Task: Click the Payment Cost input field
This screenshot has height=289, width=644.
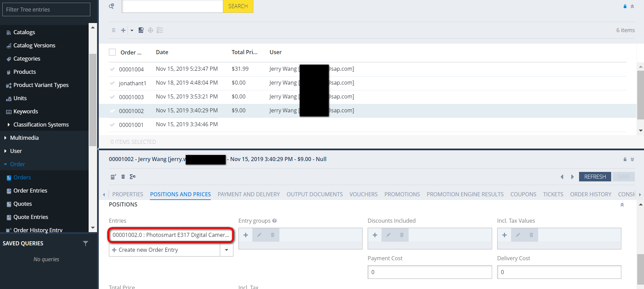Action: 430,272
